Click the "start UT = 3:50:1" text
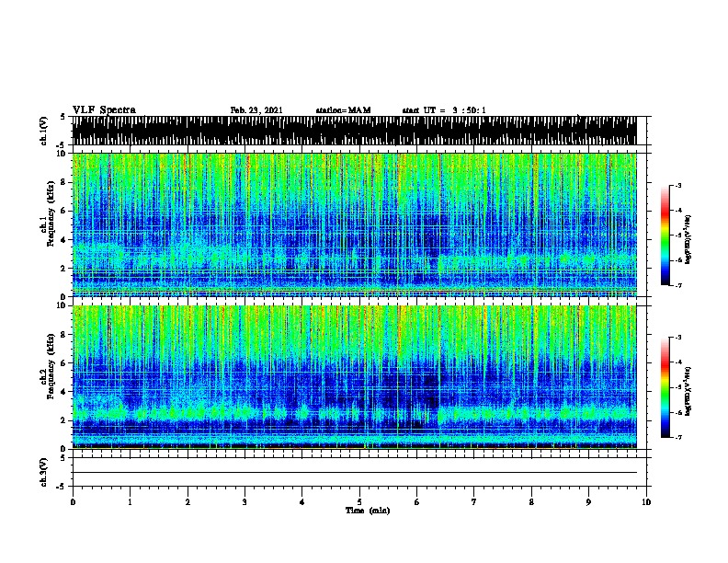 (x=444, y=110)
